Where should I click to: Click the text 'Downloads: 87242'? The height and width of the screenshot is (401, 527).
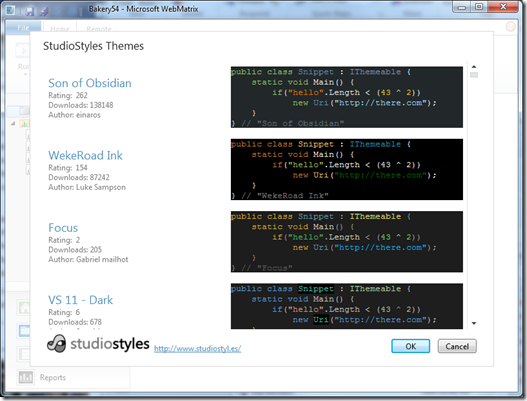(79, 177)
